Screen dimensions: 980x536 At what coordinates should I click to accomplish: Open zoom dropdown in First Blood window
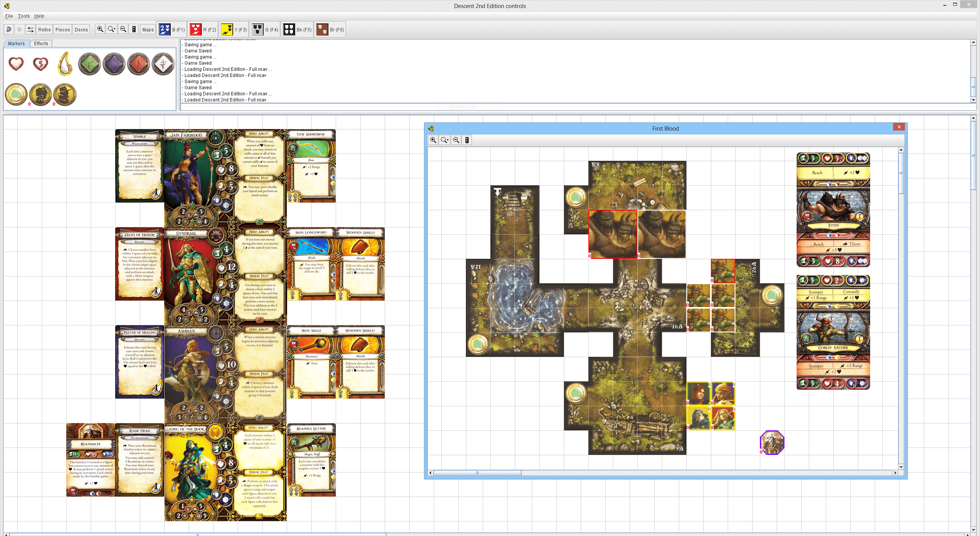point(445,140)
